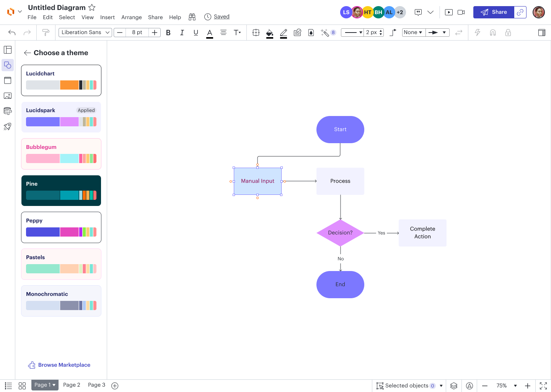
Task: Expand the Liberation Sans font dropdown
Action: click(85, 33)
